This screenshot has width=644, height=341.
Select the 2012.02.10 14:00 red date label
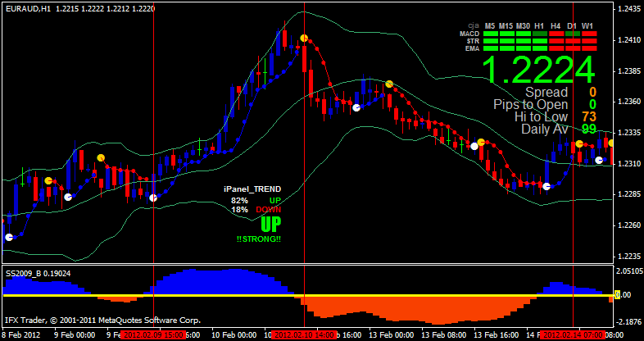(304, 334)
